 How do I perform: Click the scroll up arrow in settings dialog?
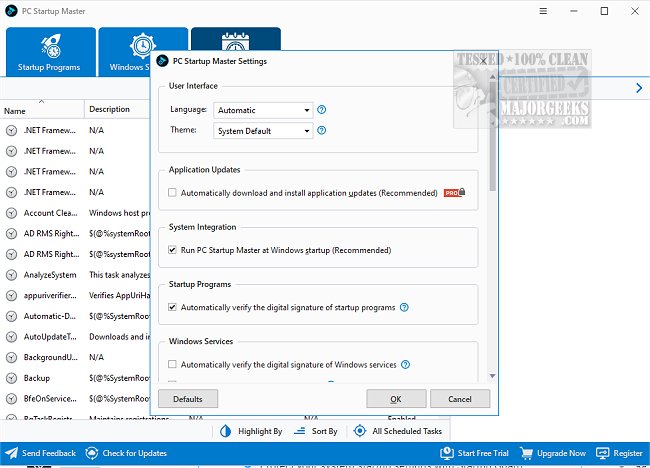pyautogui.click(x=492, y=77)
